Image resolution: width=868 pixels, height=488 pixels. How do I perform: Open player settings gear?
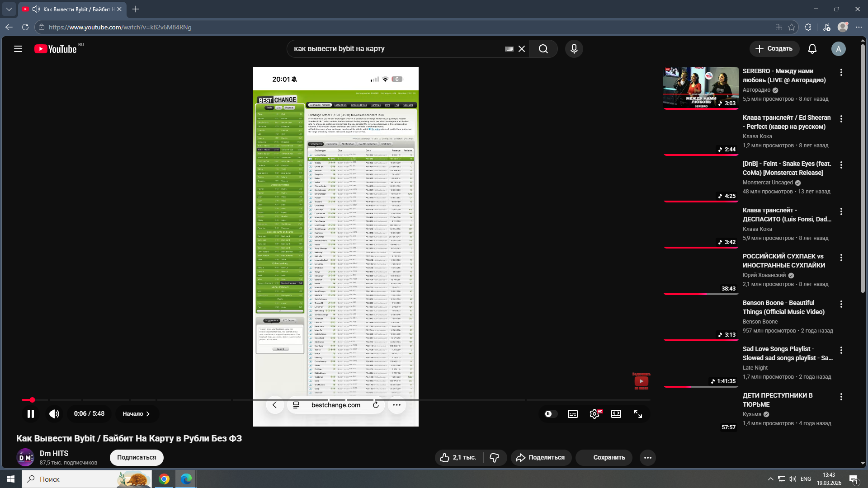click(594, 414)
